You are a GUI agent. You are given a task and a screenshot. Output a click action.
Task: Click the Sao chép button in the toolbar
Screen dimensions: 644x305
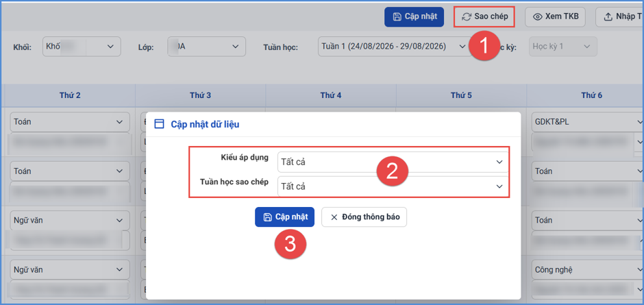click(x=484, y=17)
